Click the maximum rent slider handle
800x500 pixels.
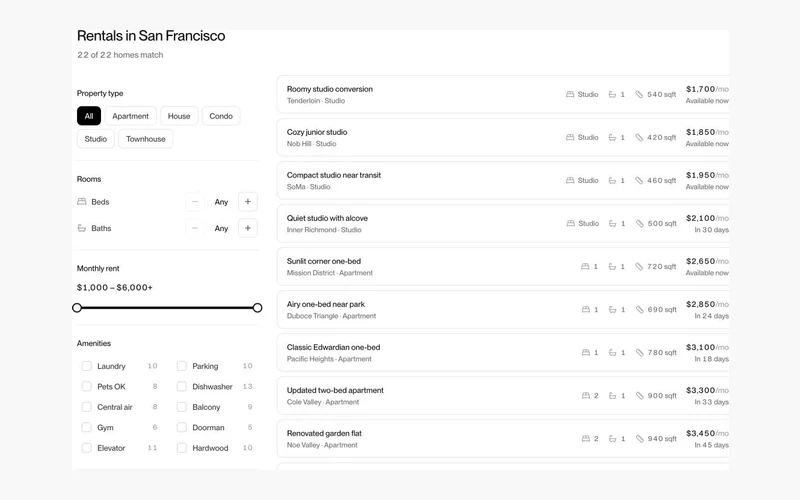pyautogui.click(x=258, y=308)
